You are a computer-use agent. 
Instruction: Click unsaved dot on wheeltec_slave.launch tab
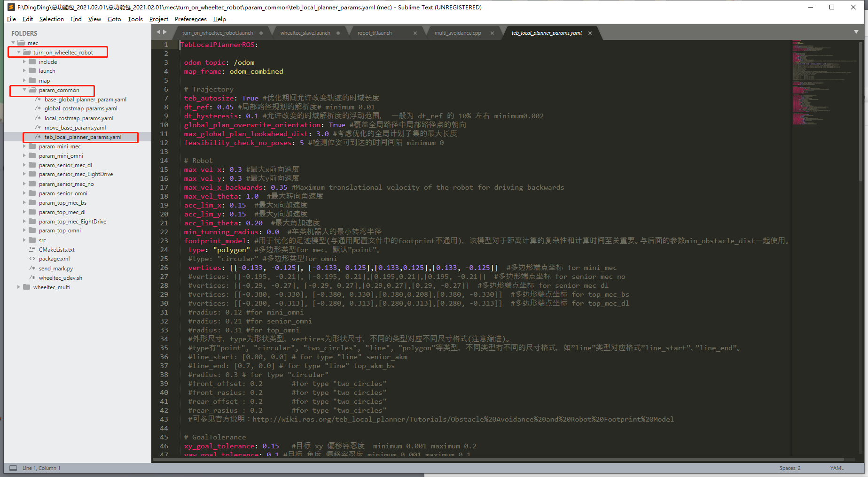pos(338,33)
